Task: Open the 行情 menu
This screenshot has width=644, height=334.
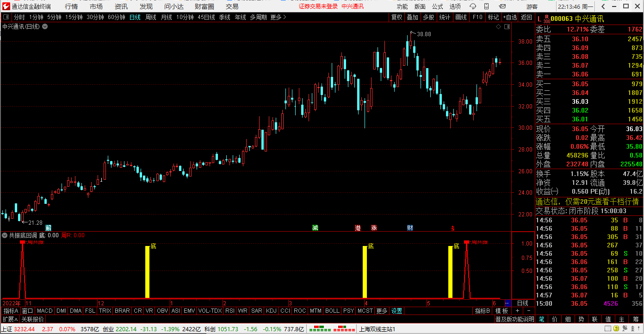Action: (71, 6)
